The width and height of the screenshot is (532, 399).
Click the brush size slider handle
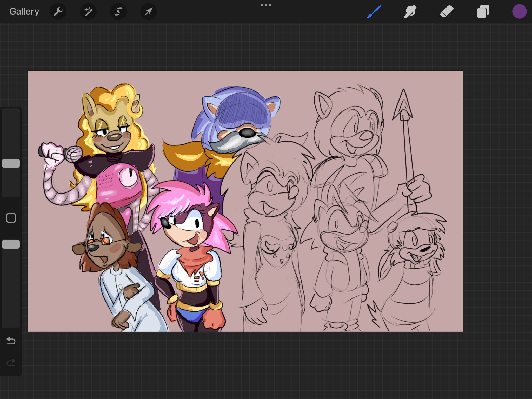point(11,163)
